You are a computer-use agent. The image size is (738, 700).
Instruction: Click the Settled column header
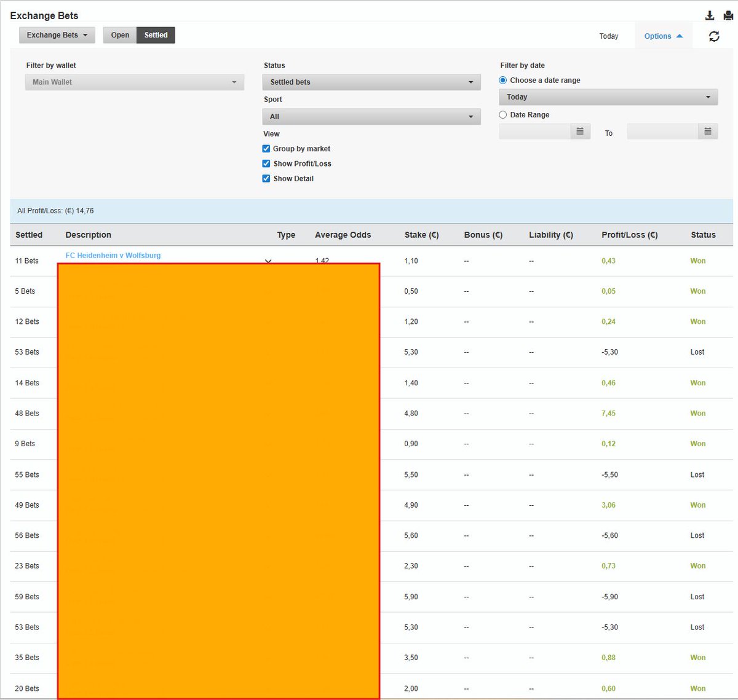click(x=29, y=235)
